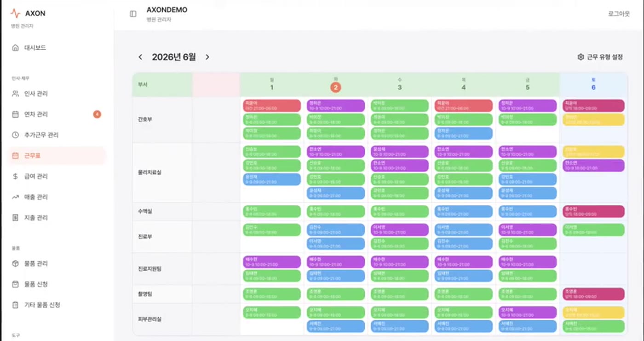Open purple shift card in 피부관리실 on day 5
Screen dimensions: 644x341
coord(528,312)
